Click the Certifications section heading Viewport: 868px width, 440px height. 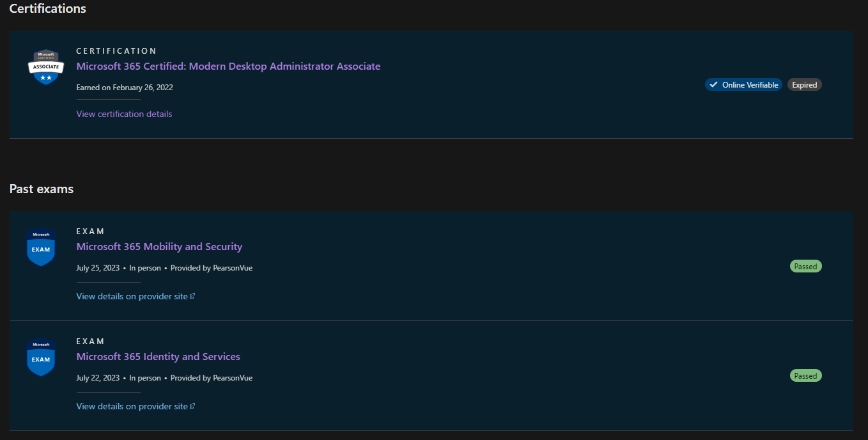tap(48, 8)
